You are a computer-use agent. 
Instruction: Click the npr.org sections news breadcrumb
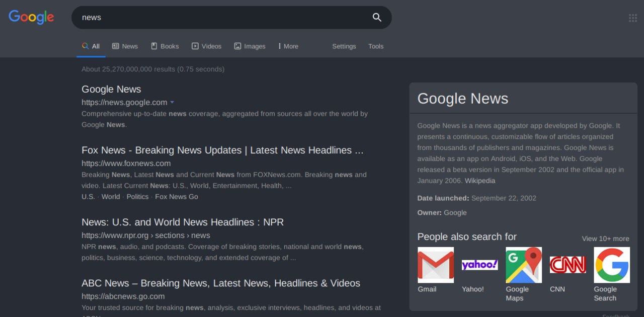146,235
